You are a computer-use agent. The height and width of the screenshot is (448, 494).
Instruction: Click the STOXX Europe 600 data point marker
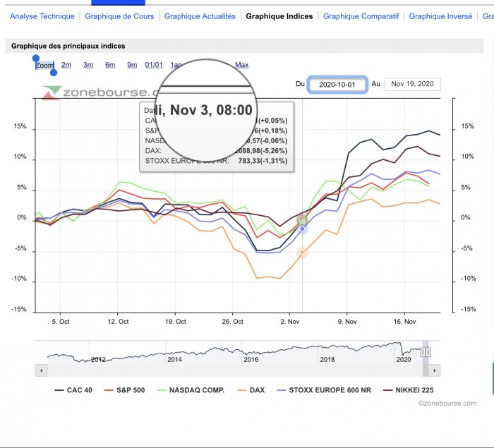pyautogui.click(x=302, y=229)
